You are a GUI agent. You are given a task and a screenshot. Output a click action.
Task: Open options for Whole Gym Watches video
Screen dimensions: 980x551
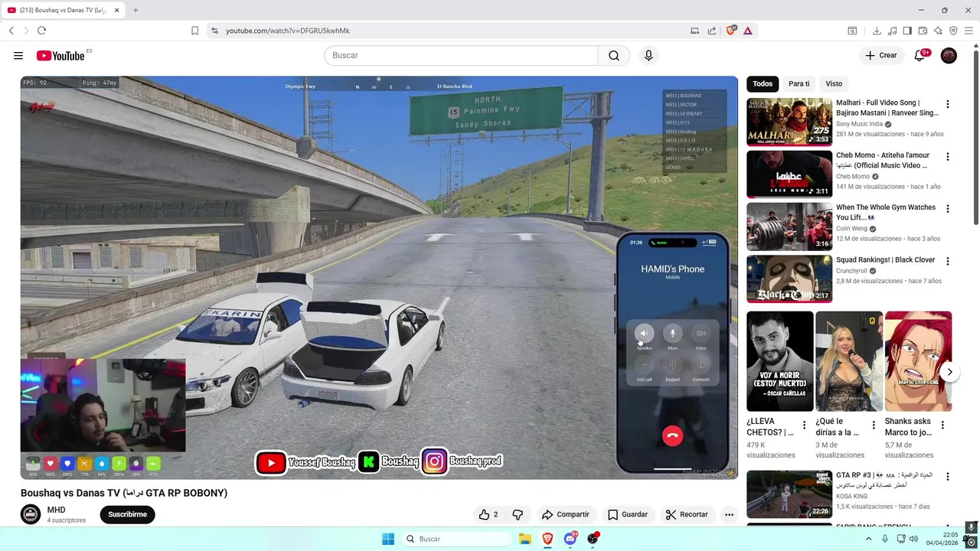[x=947, y=209]
